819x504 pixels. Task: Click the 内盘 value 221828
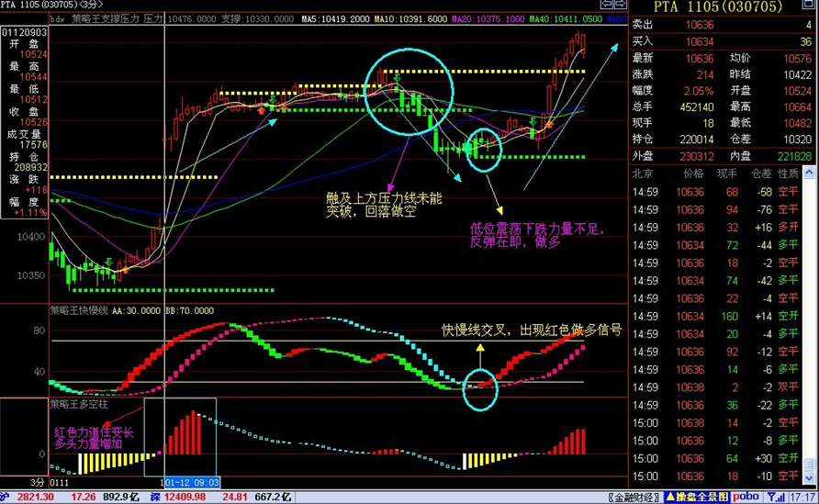coord(794,156)
